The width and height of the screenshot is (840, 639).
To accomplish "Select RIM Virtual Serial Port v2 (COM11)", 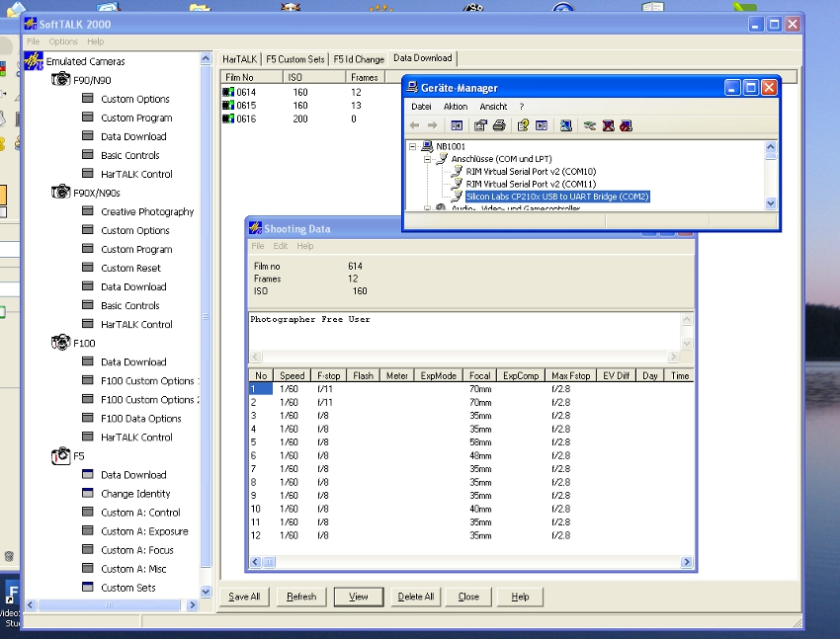I will tap(531, 184).
